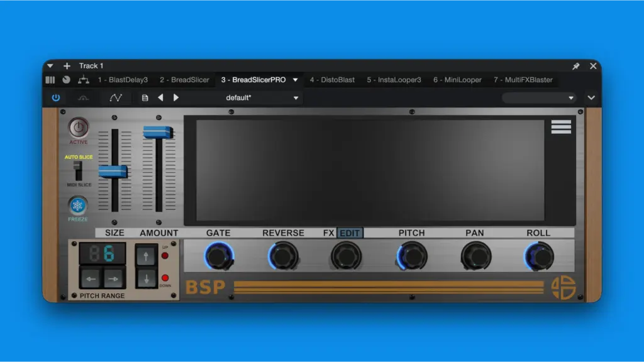Click the ROLL knob
644x362 pixels.
pos(539,256)
